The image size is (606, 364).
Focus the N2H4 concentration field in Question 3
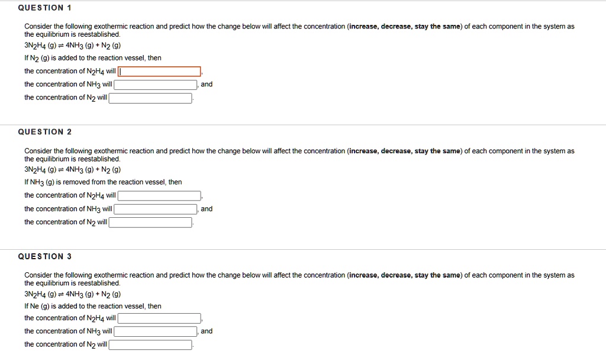click(159, 318)
